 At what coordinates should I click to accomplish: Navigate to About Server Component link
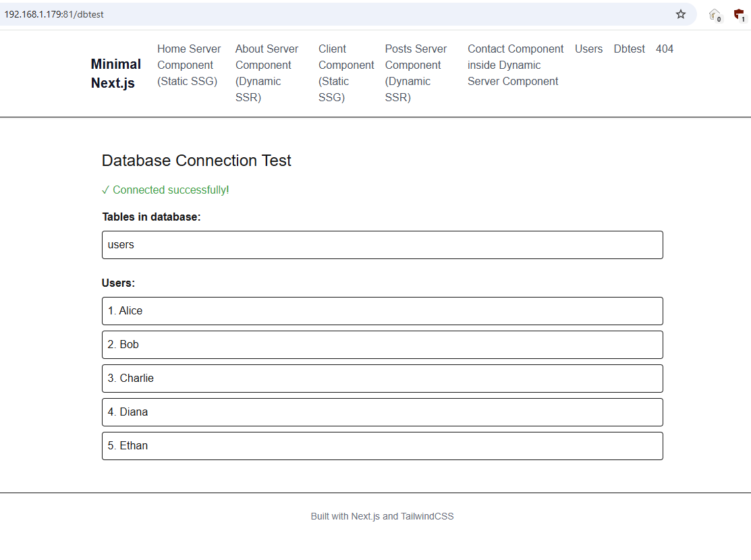pos(267,73)
